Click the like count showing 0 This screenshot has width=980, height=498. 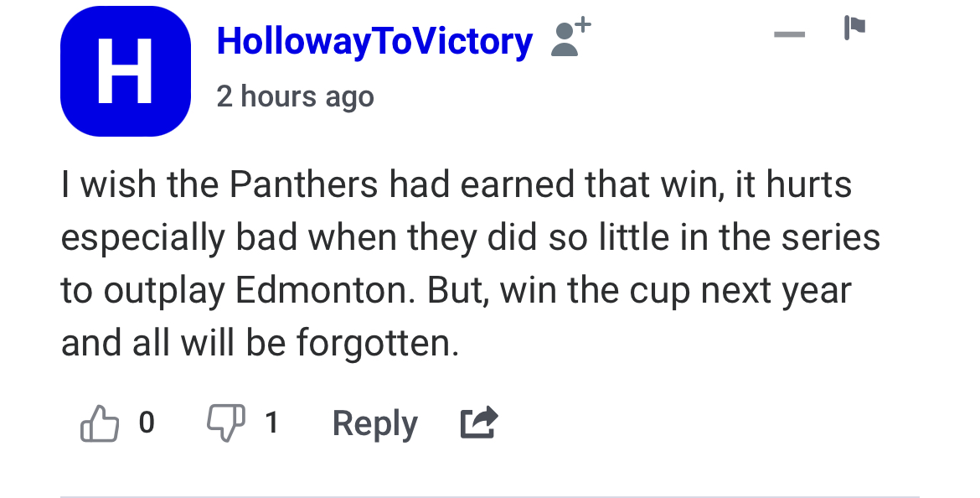click(x=147, y=423)
